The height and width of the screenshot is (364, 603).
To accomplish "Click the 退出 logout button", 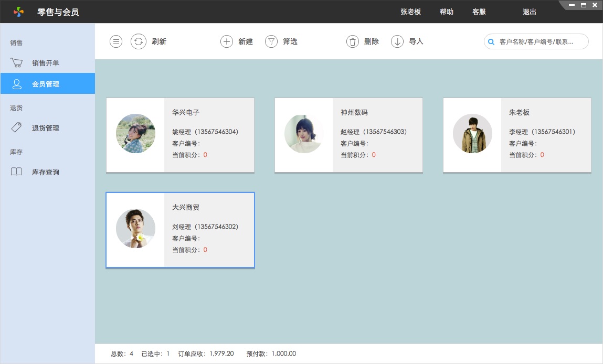I will click(x=530, y=12).
